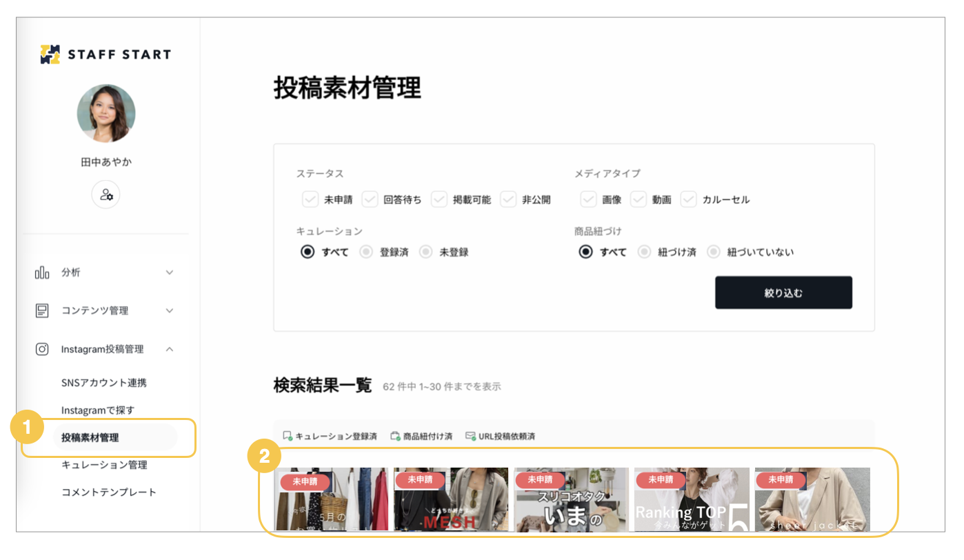
Task: Open the キュレーション管理 menu item
Action: (104, 465)
